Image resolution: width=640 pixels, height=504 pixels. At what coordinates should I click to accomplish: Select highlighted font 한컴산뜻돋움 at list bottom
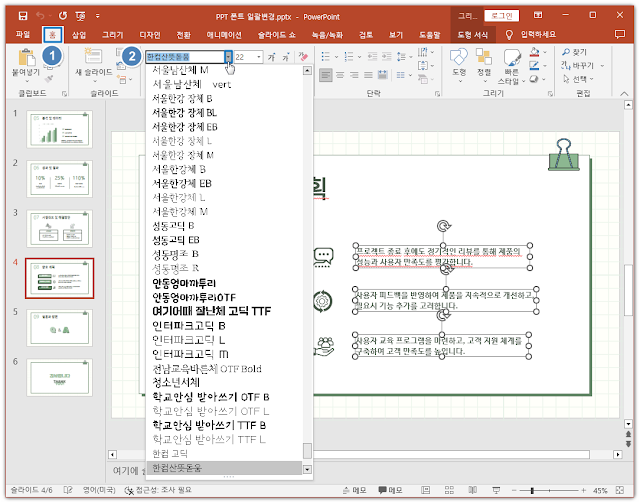pos(224,468)
